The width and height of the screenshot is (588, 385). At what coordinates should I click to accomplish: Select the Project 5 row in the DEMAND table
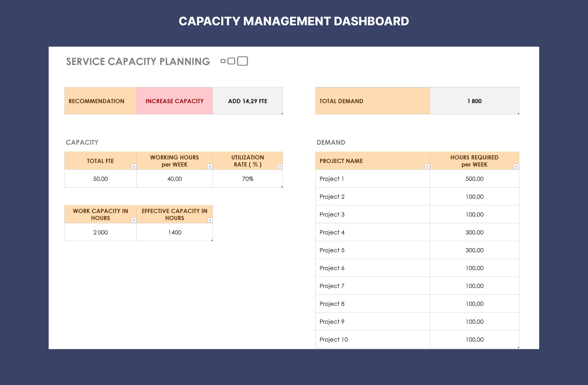pos(332,250)
